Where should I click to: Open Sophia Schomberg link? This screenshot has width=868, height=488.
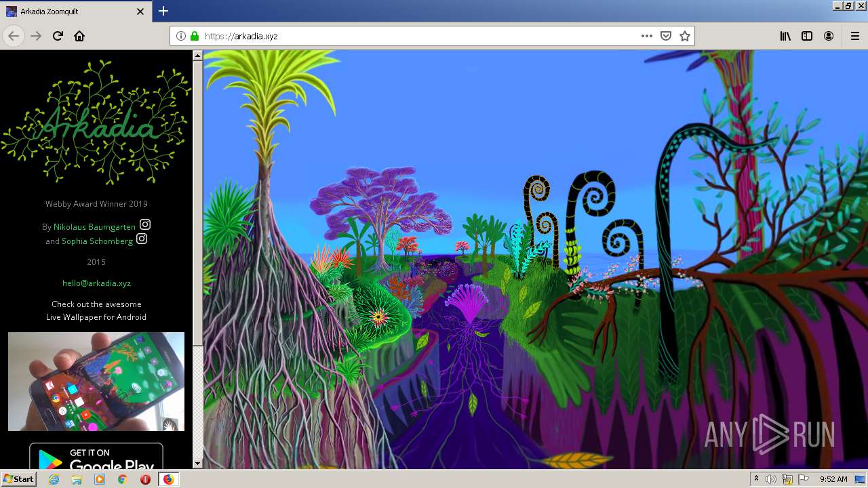click(x=97, y=241)
